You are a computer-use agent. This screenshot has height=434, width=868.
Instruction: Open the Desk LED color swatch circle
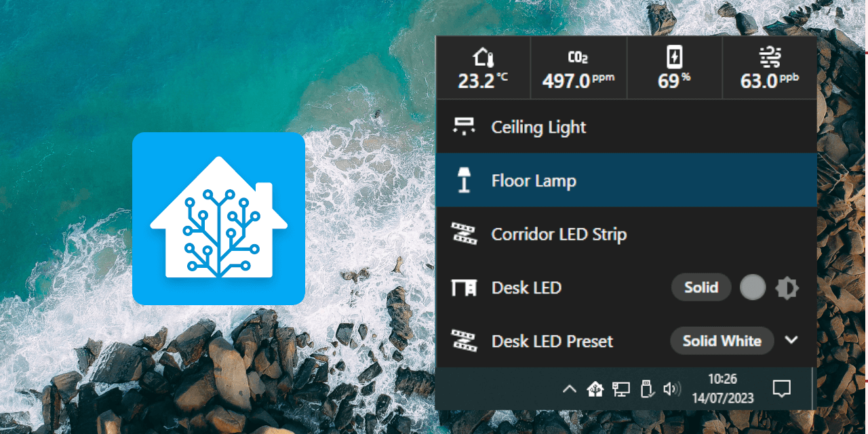tap(753, 288)
